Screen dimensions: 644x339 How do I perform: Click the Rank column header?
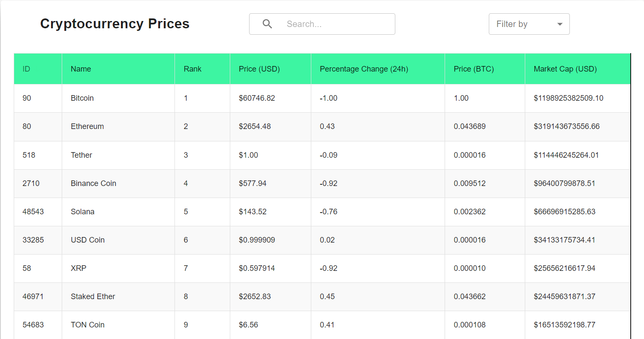(202, 69)
